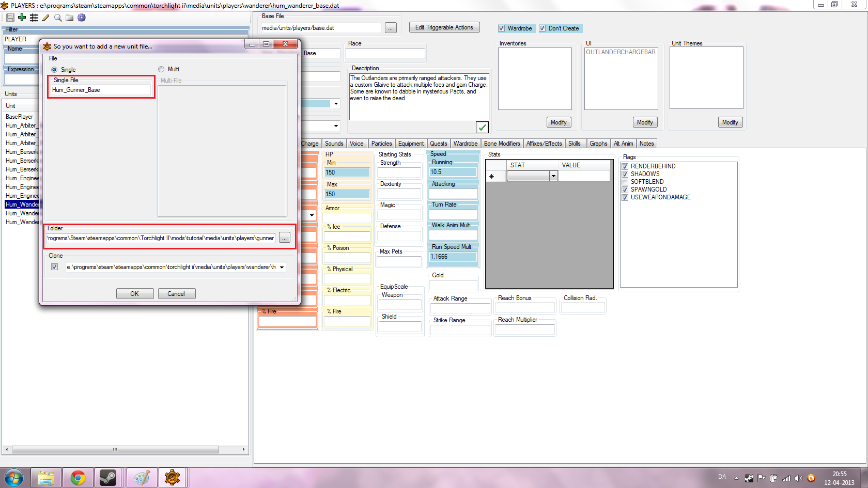Select the Multi radio button
Viewport: 868px width, 488px height.
(161, 69)
